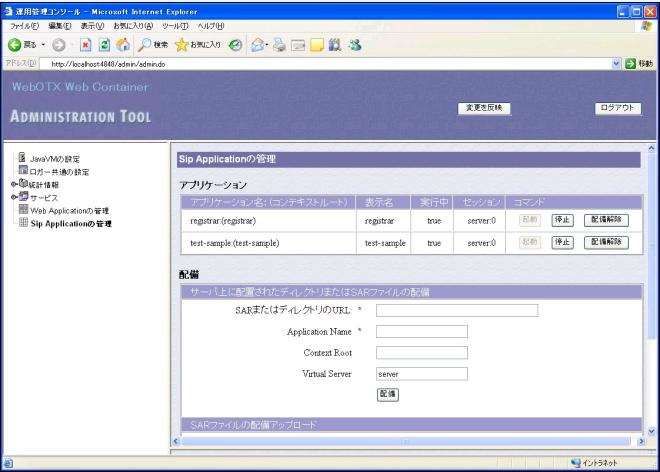The width and height of the screenshot is (660, 472).
Task: Click the Logout button
Action: click(x=617, y=108)
